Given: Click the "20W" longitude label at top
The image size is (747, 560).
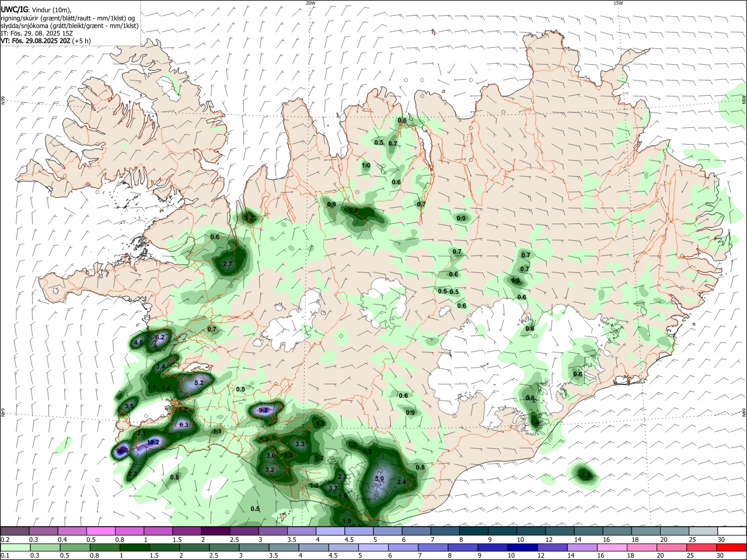Looking at the screenshot, I should pyautogui.click(x=310, y=3).
